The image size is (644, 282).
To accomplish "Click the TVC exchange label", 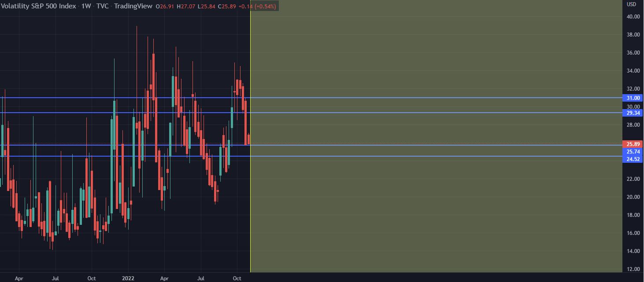I will (103, 7).
